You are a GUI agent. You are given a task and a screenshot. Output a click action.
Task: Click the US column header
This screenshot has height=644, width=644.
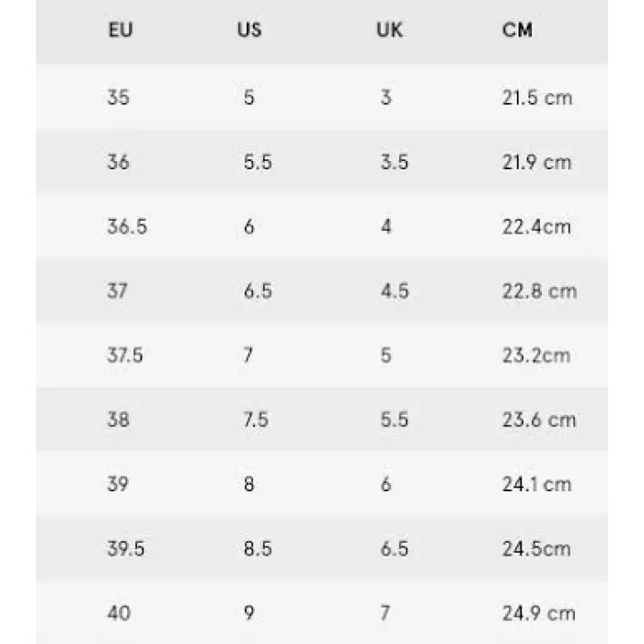[249, 30]
